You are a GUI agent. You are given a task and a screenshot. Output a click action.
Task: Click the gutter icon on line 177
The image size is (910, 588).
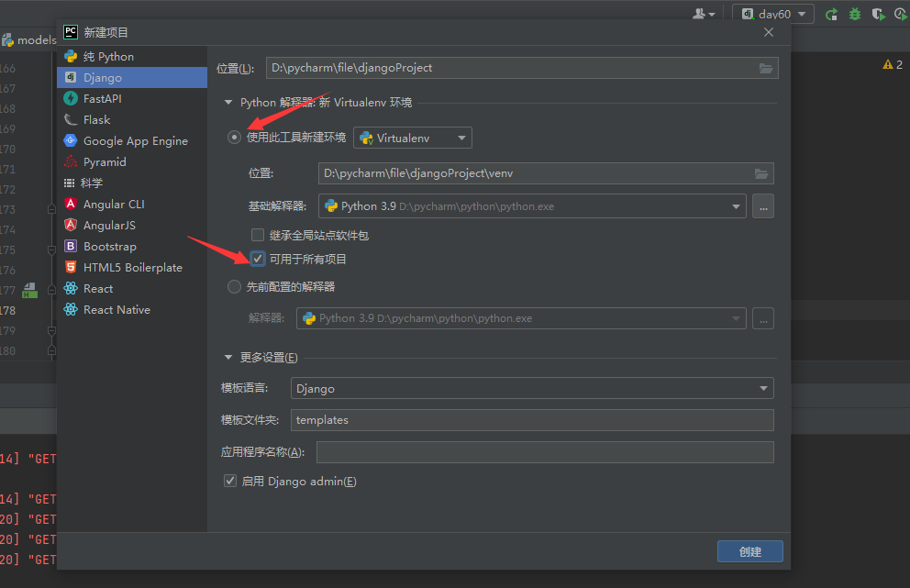pyautogui.click(x=29, y=290)
